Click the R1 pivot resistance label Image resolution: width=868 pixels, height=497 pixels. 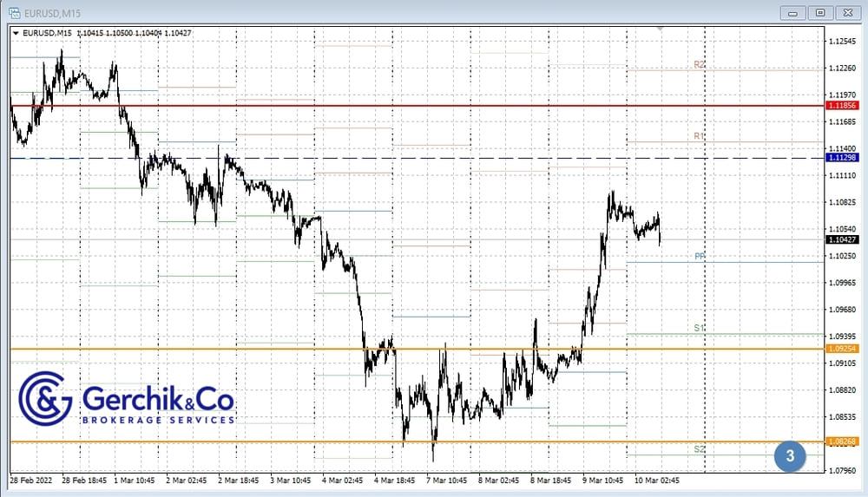click(x=699, y=137)
